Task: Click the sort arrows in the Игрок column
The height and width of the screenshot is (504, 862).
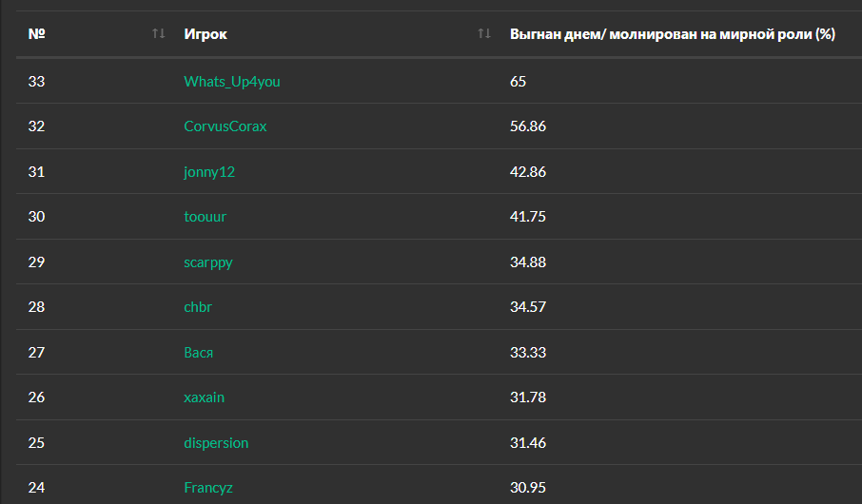Action: (x=484, y=34)
